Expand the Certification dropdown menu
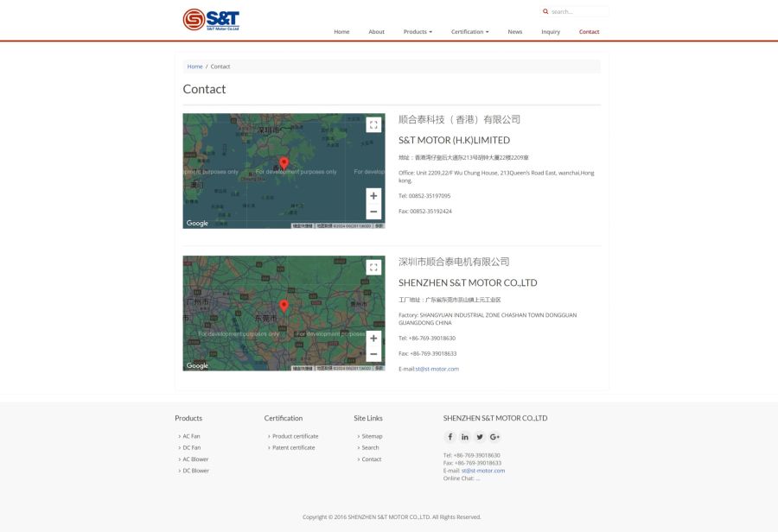The width and height of the screenshot is (778, 532). tap(469, 32)
